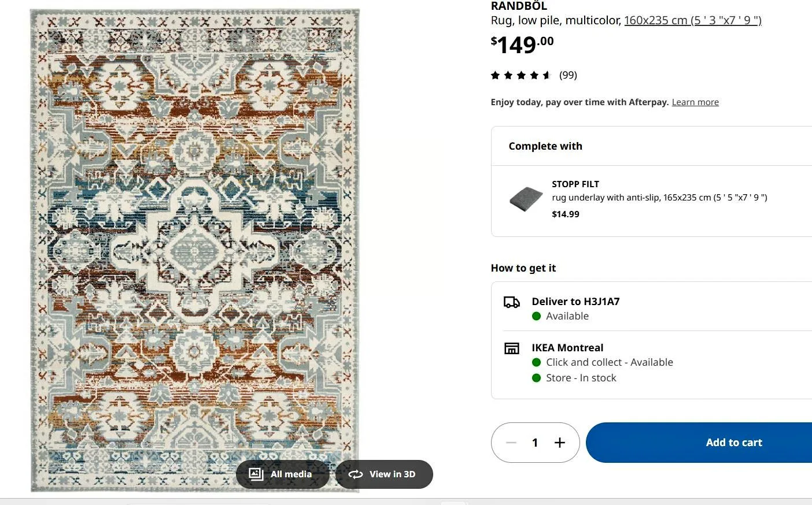Decrease quantity with the minus button

[511, 443]
